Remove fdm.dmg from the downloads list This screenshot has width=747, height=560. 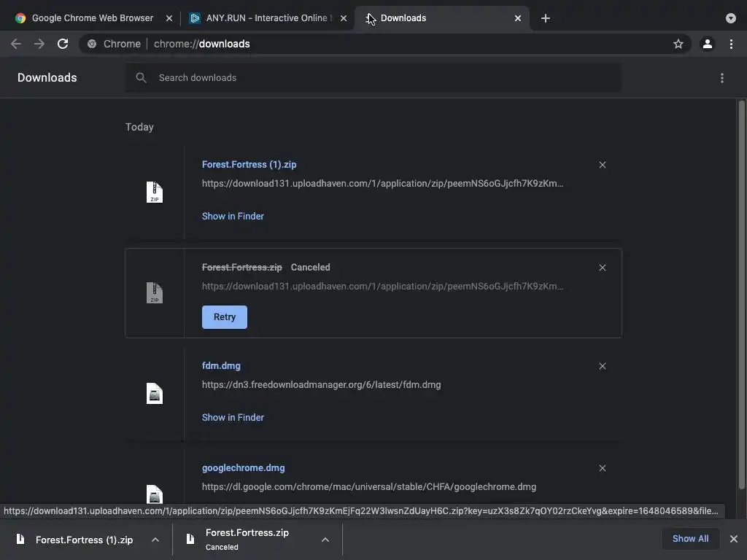click(x=603, y=366)
